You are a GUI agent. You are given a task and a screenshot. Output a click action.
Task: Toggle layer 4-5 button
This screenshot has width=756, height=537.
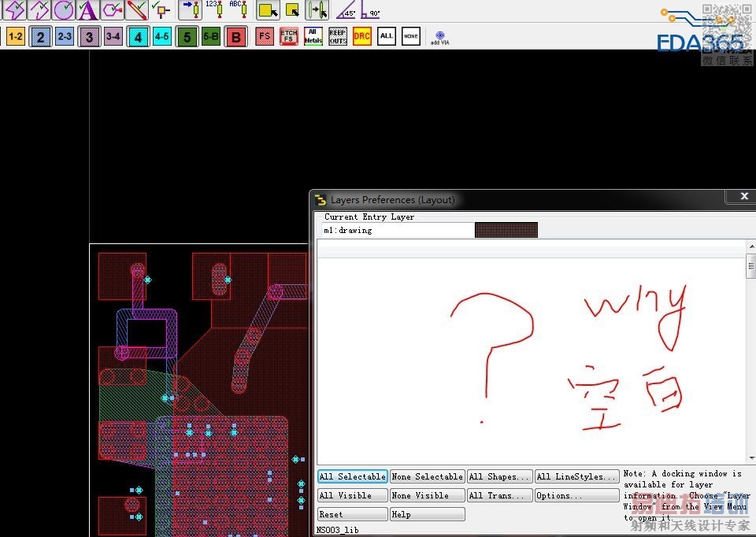point(162,37)
